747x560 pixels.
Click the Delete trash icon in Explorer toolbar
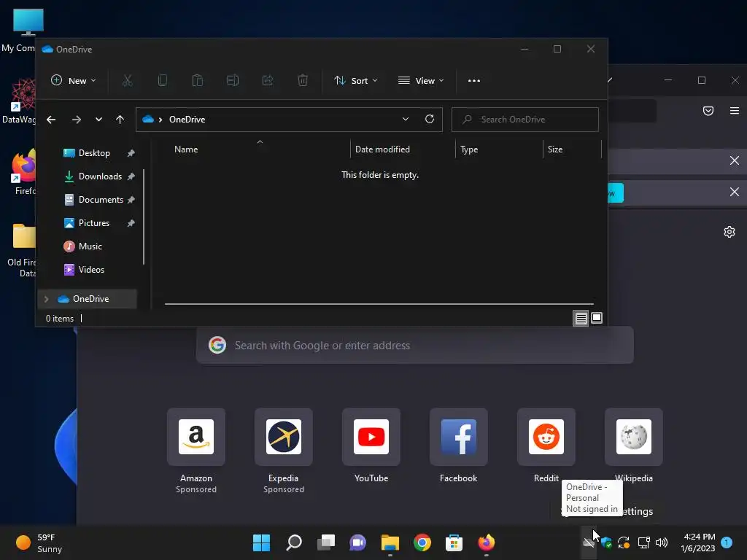pyautogui.click(x=303, y=80)
